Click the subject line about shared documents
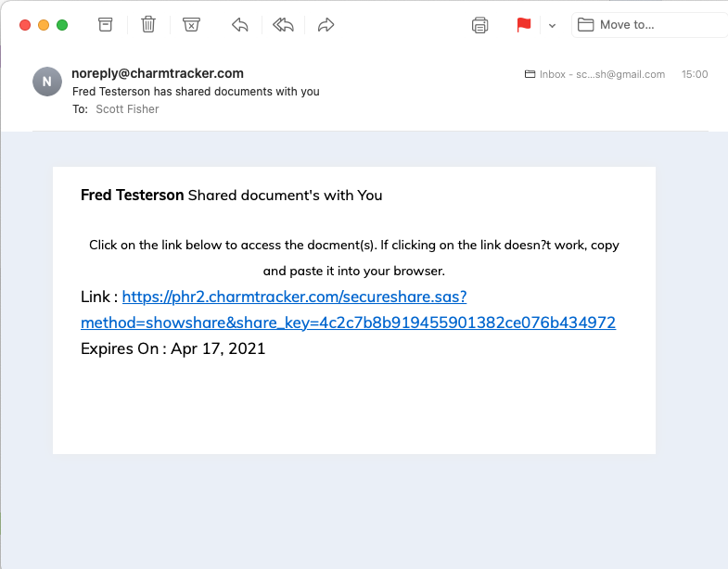728x569 pixels. click(196, 92)
